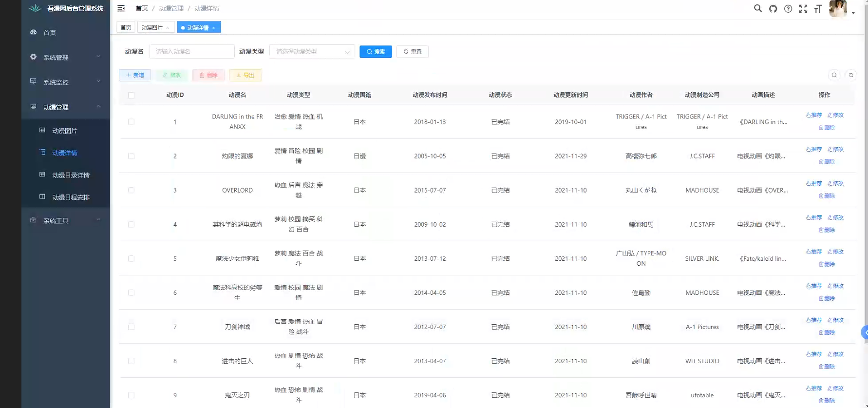Recommend row 7 刀剑神域

tap(814, 320)
